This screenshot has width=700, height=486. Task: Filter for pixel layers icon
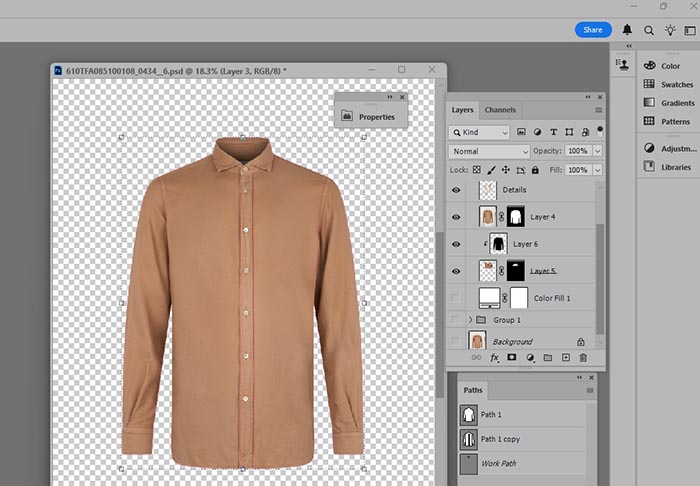coord(521,132)
